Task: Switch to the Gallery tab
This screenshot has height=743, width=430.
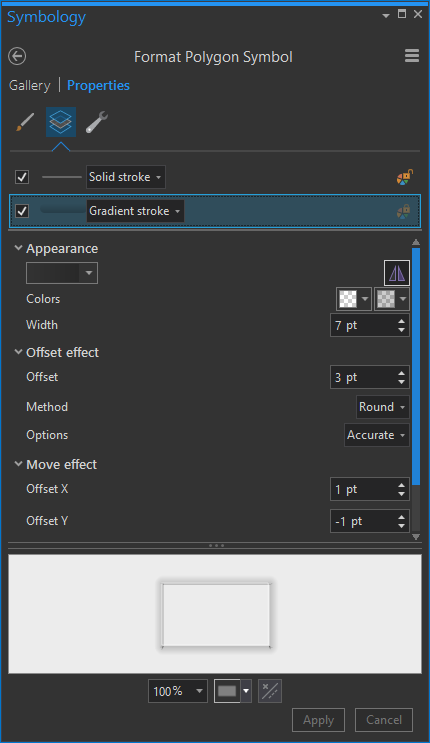Action: (30, 86)
